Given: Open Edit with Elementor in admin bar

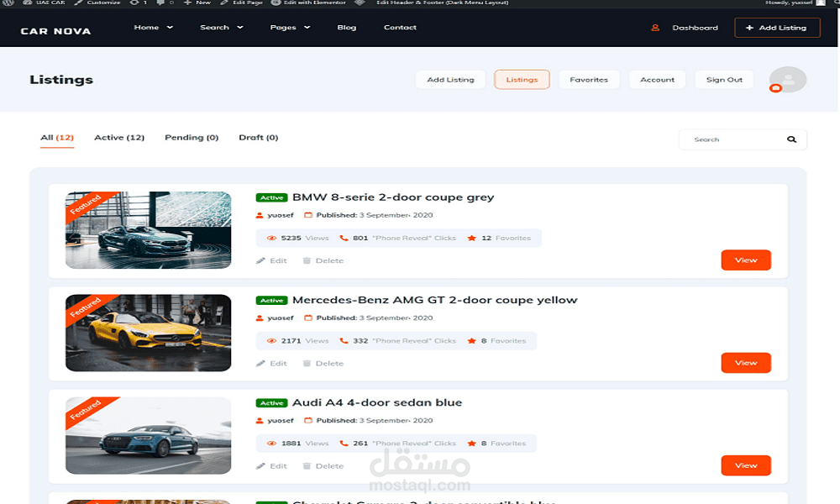Looking at the screenshot, I should [x=308, y=3].
